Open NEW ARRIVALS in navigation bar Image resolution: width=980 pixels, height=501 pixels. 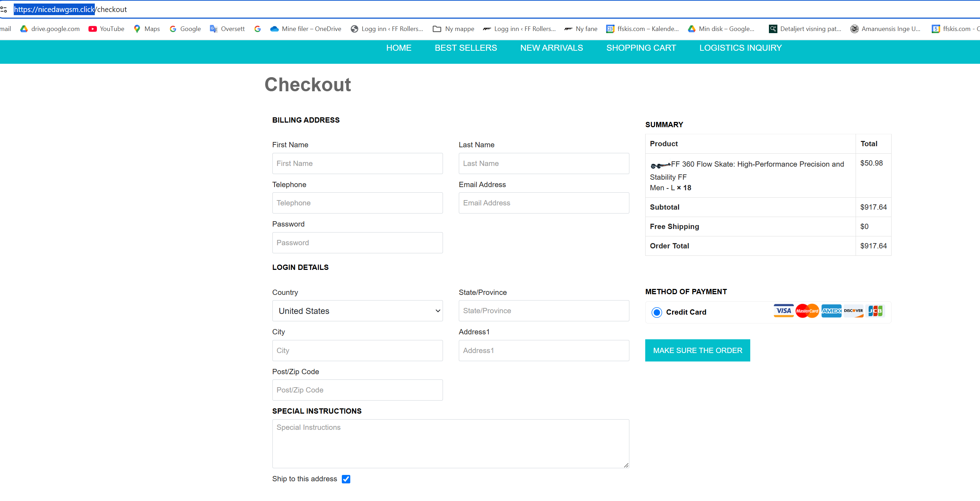(x=551, y=48)
